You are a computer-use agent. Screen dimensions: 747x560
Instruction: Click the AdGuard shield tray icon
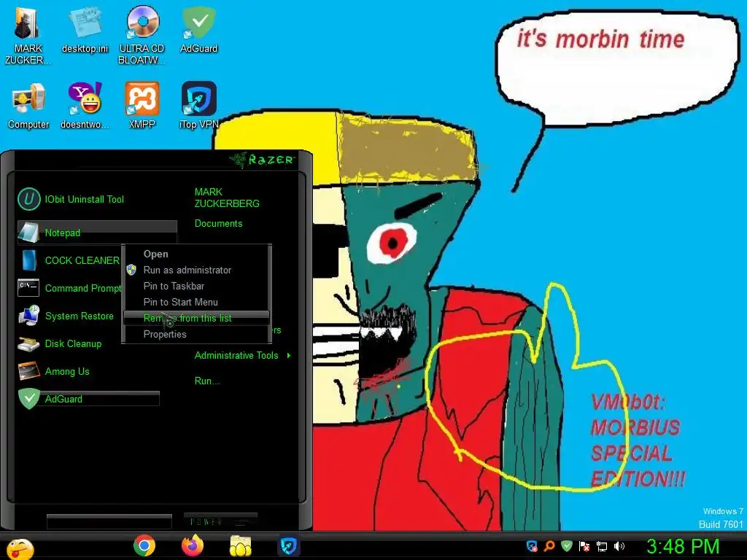566,546
